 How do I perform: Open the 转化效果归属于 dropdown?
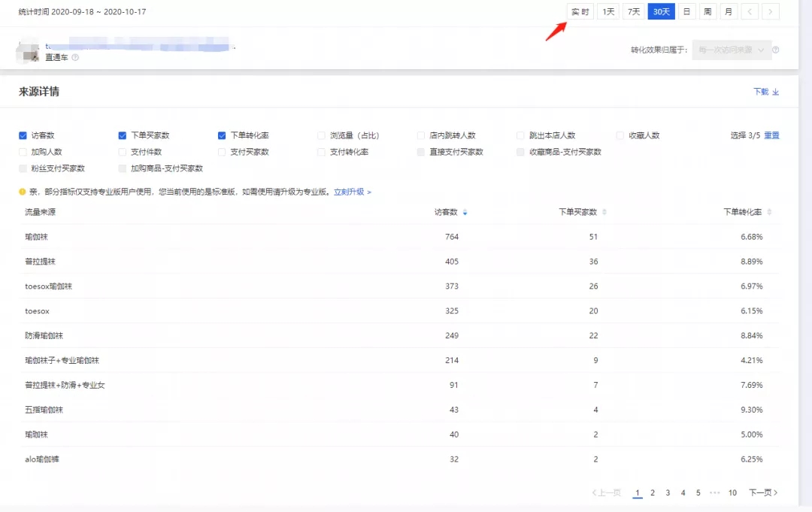coord(731,50)
